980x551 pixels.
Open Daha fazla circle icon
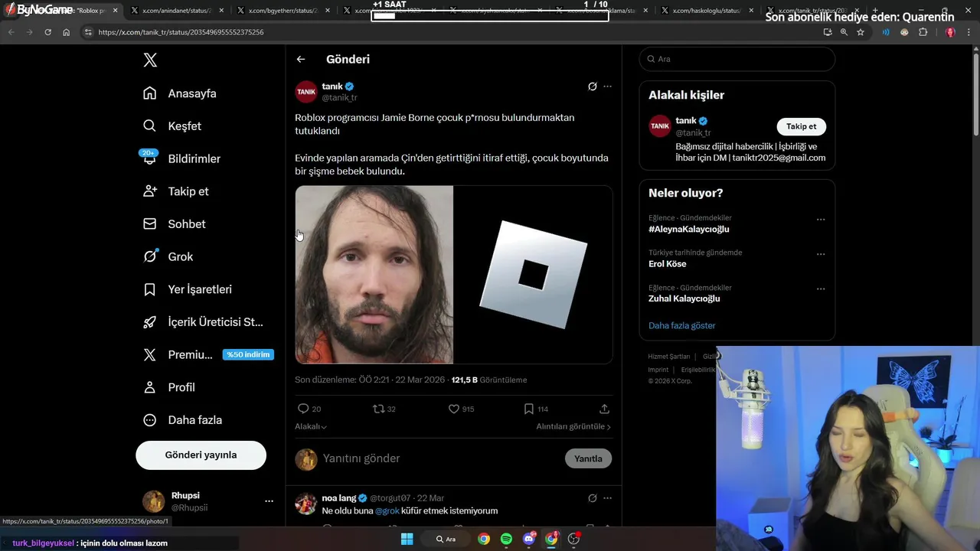point(150,420)
